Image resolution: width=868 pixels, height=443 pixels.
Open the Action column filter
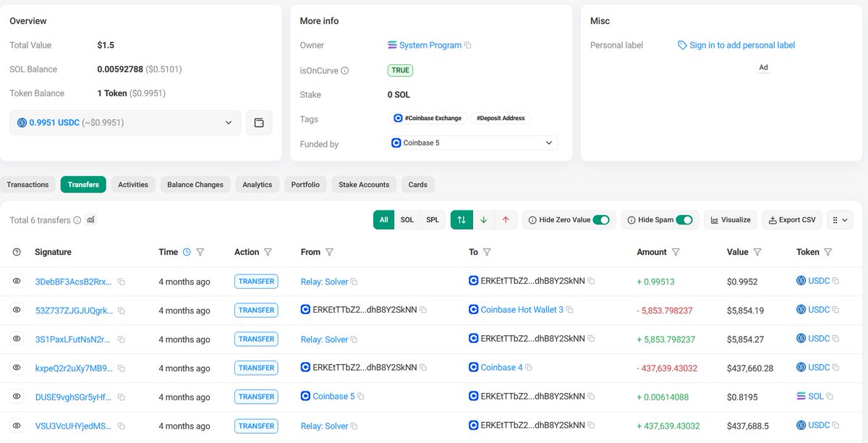coord(268,252)
